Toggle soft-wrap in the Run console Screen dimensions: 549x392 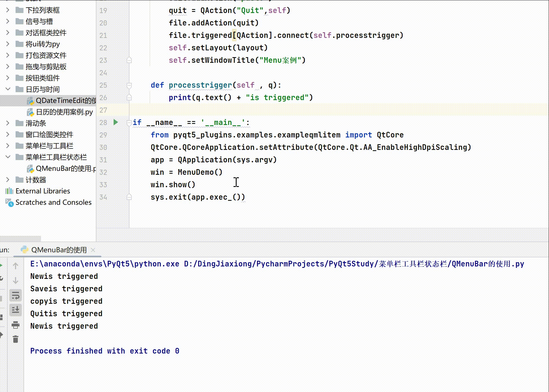click(16, 296)
